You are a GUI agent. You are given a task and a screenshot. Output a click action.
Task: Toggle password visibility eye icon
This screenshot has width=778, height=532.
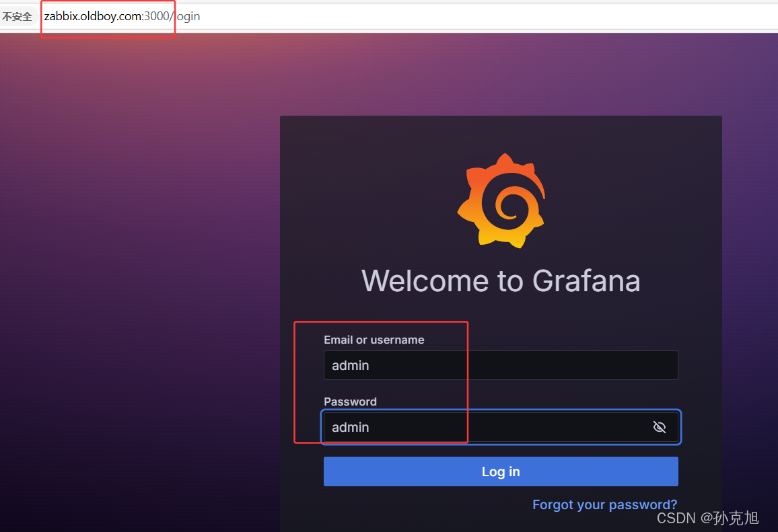coord(659,427)
